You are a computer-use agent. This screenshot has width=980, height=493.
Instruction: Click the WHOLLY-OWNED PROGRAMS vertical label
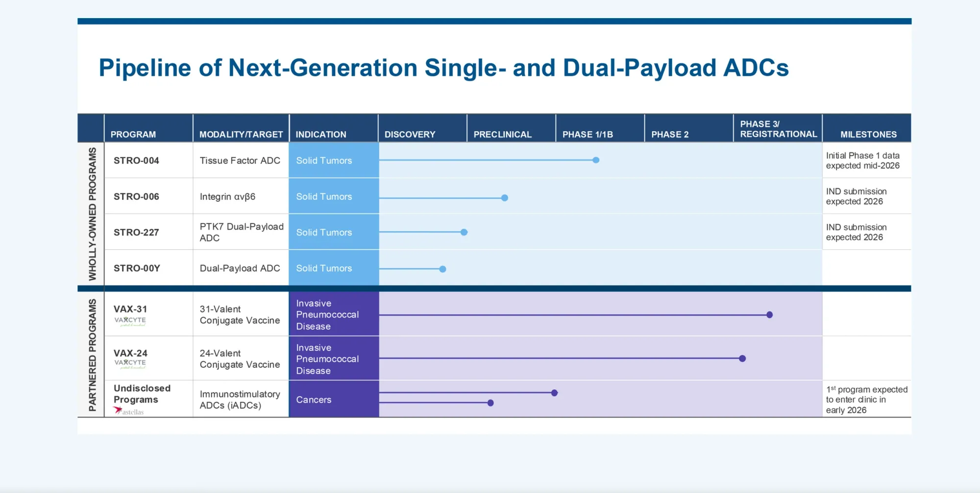(x=92, y=214)
